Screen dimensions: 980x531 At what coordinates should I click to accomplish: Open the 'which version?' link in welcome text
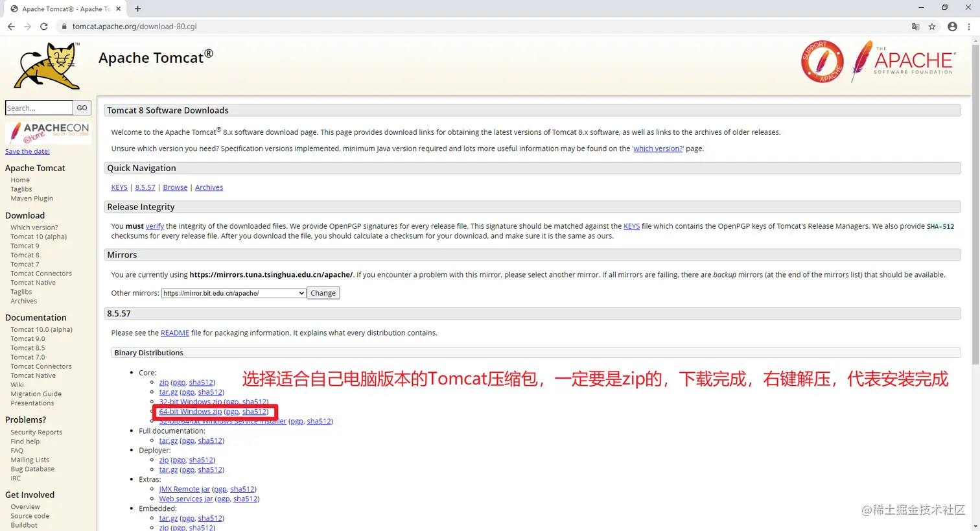click(x=658, y=148)
